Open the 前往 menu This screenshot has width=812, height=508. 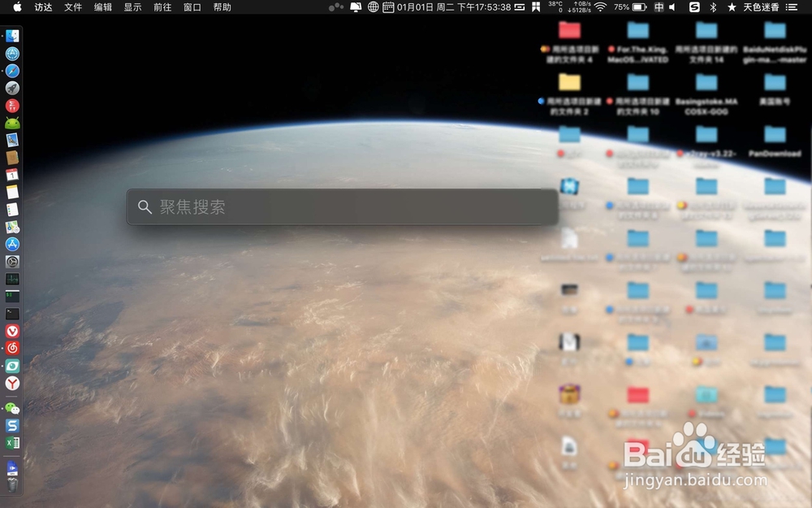click(x=162, y=7)
